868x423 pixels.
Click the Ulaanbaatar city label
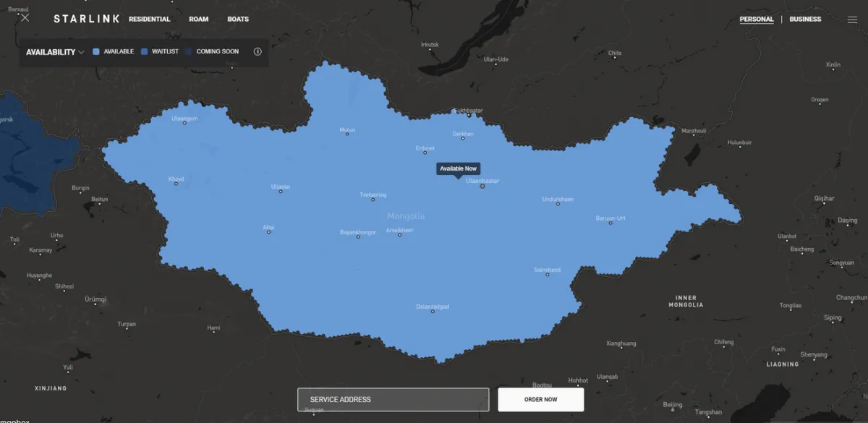click(482, 181)
